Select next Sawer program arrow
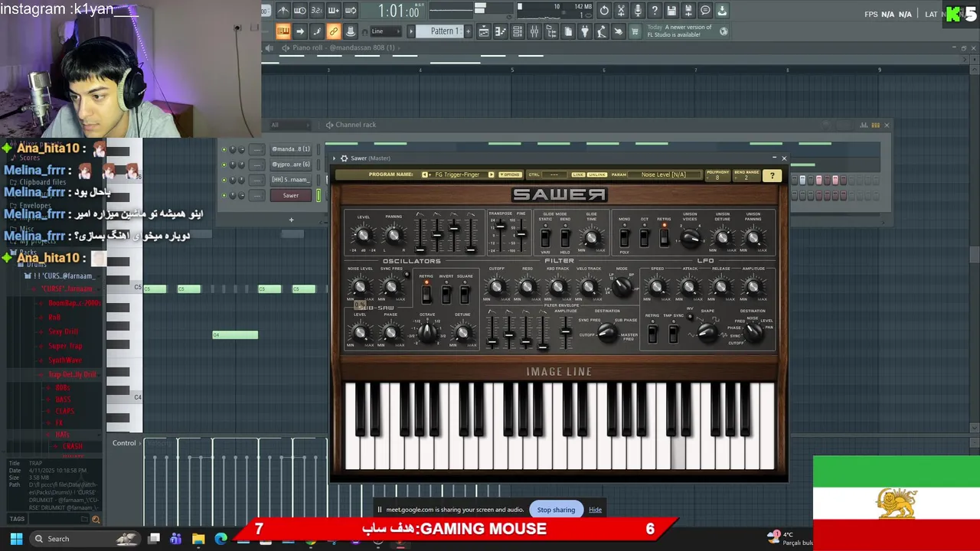 (x=491, y=174)
